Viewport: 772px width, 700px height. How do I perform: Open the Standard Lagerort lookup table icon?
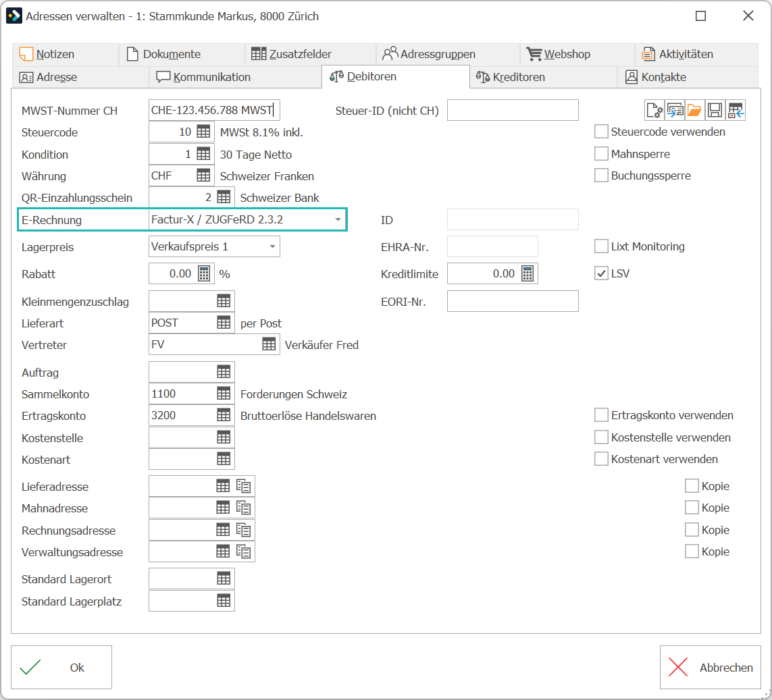point(224,579)
